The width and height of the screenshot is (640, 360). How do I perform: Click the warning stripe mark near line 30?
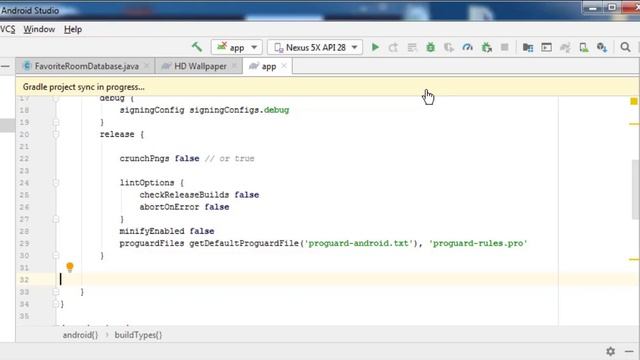point(634,259)
